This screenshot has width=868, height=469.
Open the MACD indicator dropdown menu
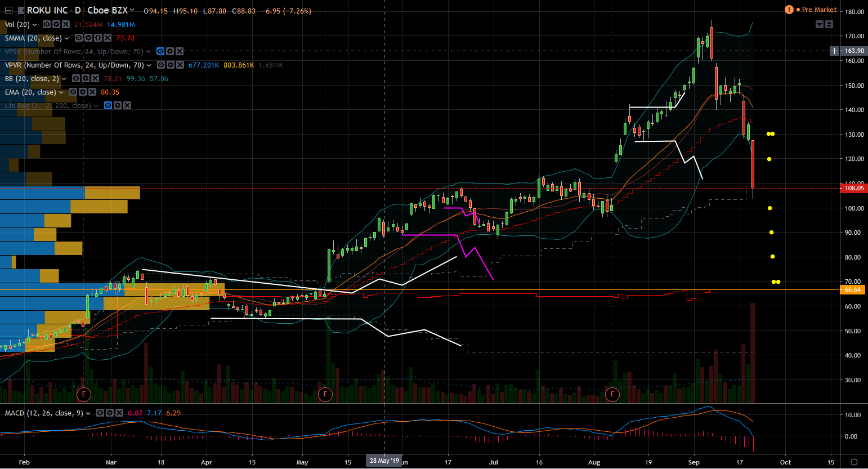coord(88,413)
